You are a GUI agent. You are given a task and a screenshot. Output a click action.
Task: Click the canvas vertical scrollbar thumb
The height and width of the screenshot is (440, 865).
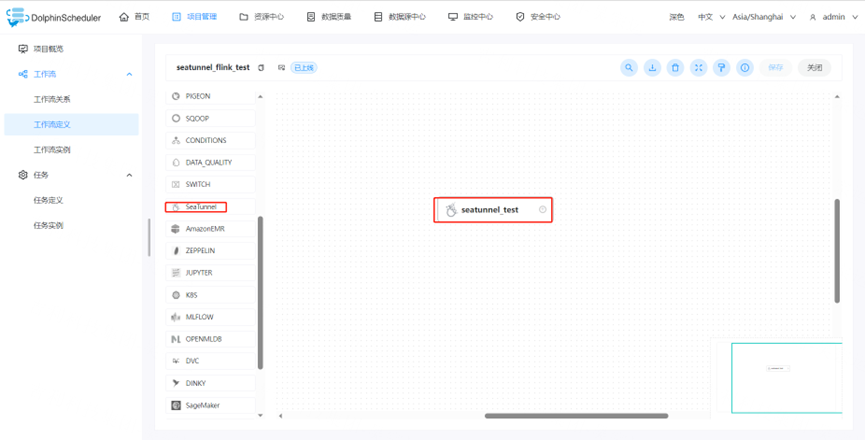[x=837, y=251]
